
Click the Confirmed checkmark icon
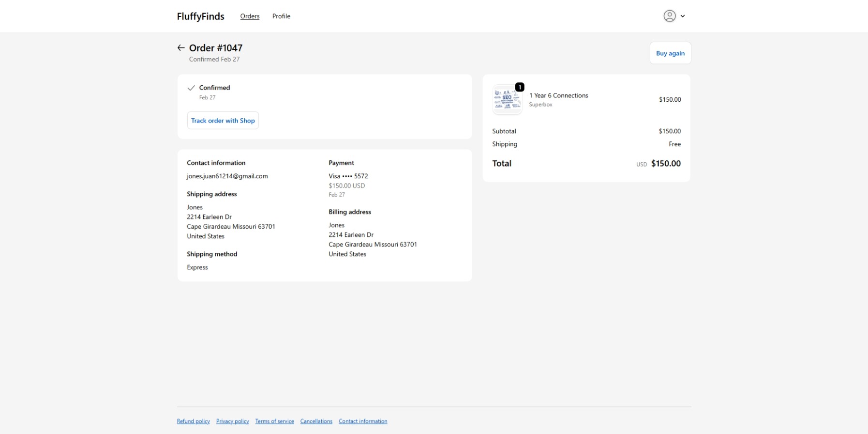click(x=191, y=88)
